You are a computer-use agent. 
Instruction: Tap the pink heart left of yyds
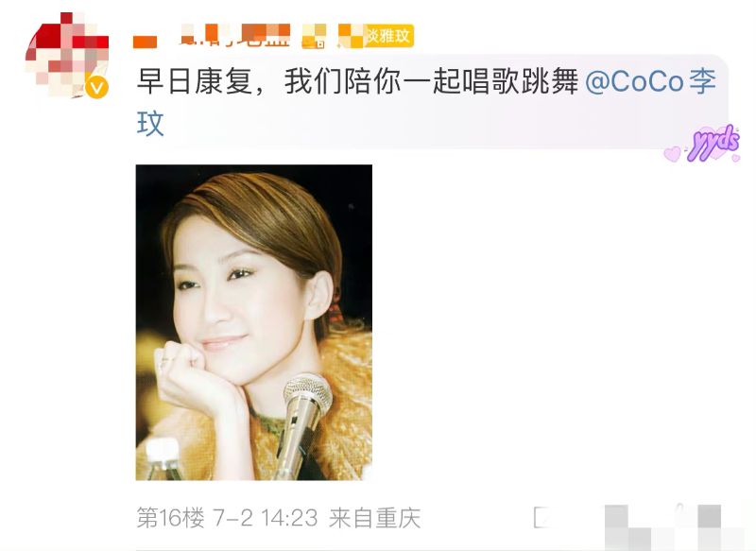(x=673, y=153)
